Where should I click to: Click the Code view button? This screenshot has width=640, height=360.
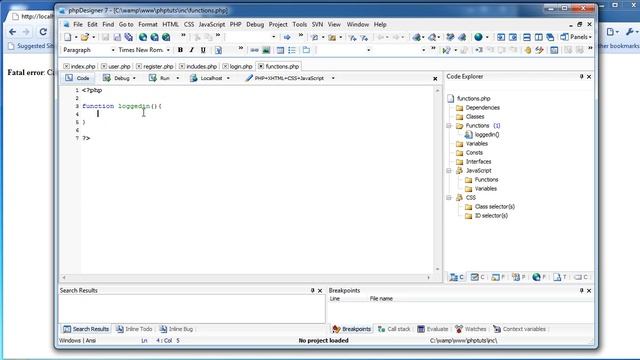coord(77,78)
